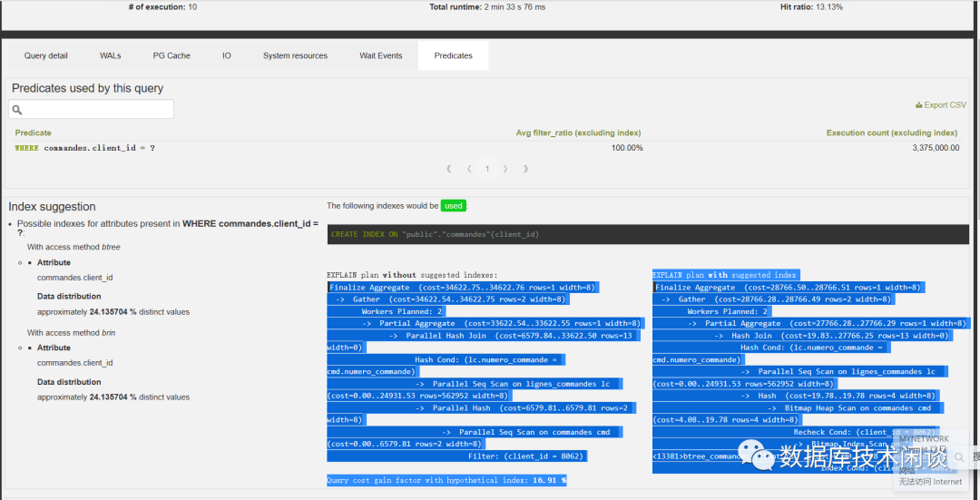Click the CREATE INDEX statement code block

tap(648, 234)
